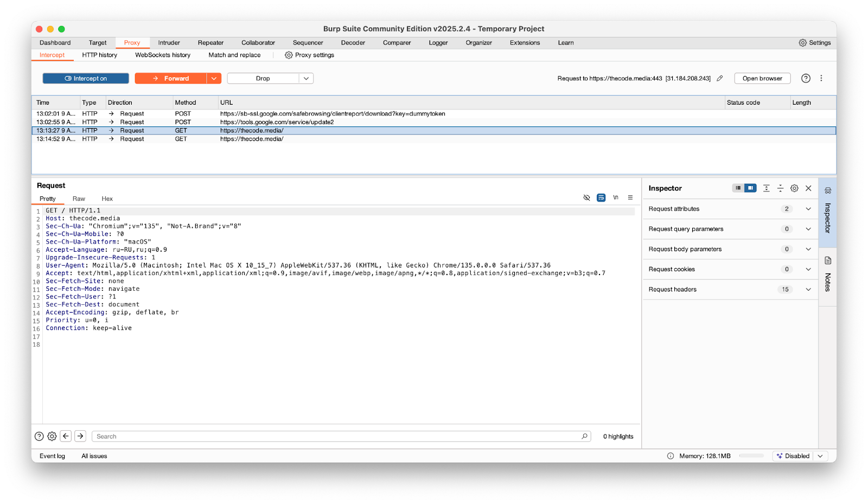Open the request editor hamburger menu
Image resolution: width=868 pixels, height=504 pixels.
(630, 197)
